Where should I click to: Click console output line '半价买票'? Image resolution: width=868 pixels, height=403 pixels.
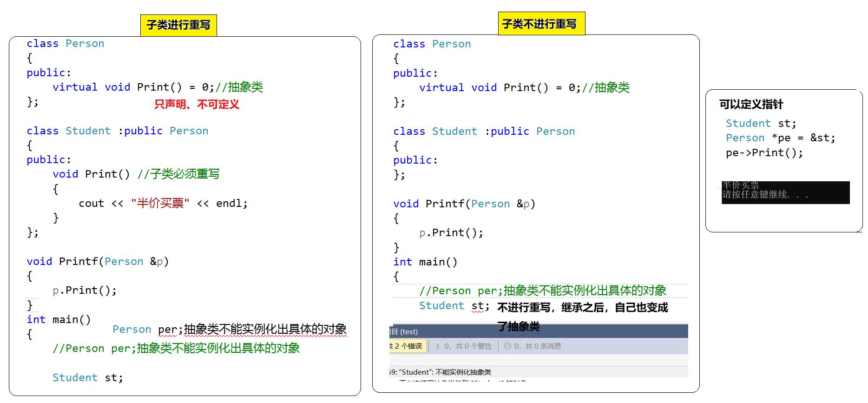tap(741, 185)
